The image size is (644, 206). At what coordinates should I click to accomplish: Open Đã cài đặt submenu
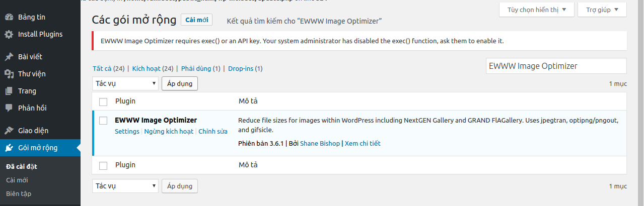pos(22,166)
